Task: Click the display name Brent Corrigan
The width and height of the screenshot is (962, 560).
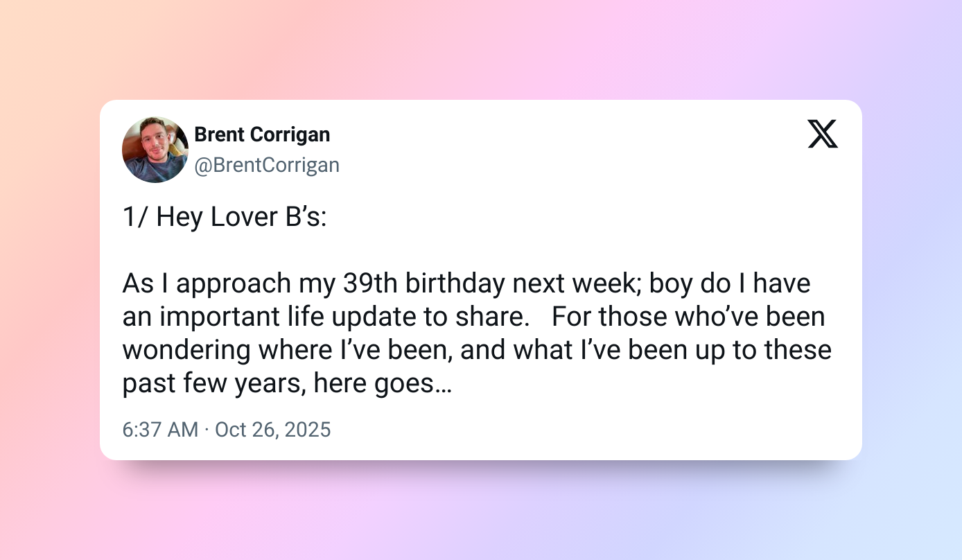Action: coord(262,134)
